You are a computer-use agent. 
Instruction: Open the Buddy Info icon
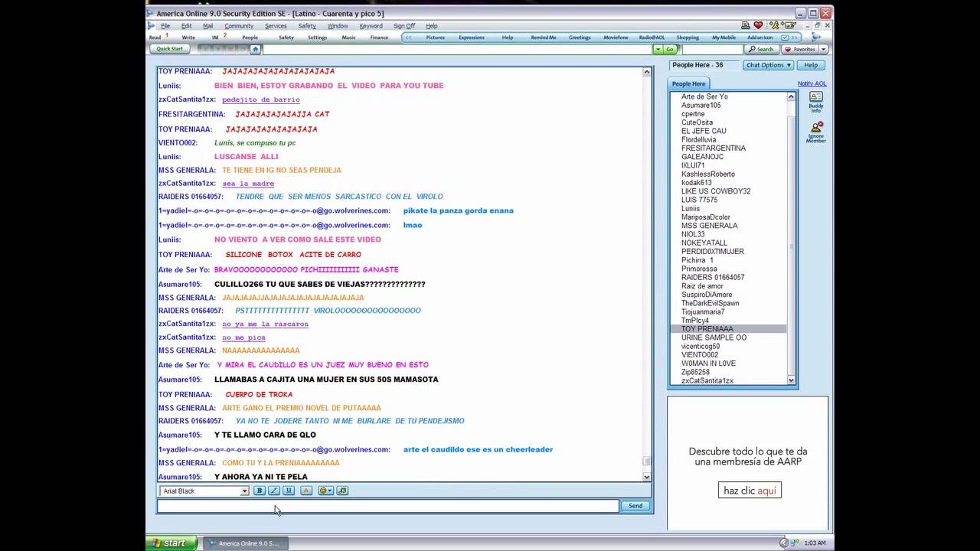point(815,101)
